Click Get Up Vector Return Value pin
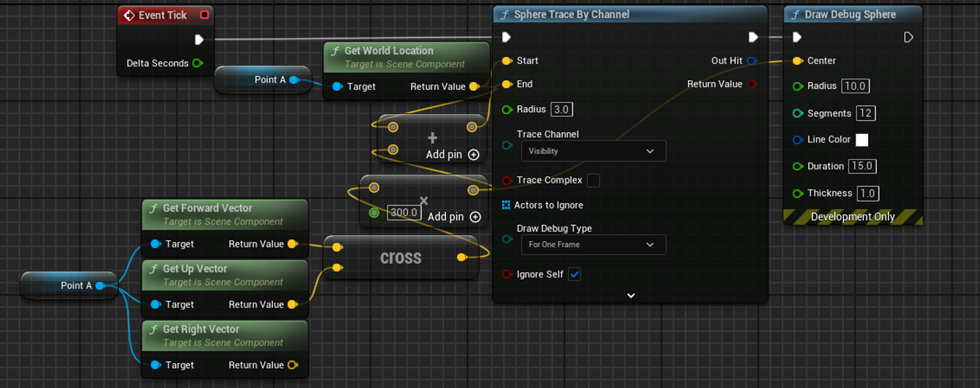 click(292, 304)
